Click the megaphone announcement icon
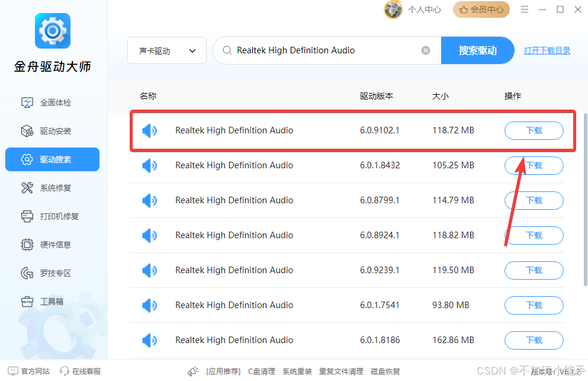 pos(193,372)
